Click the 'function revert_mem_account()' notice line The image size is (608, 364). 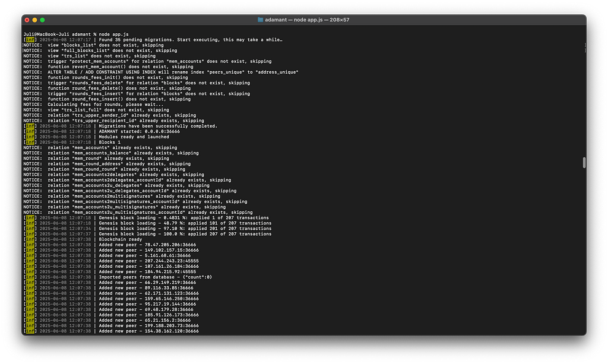(108, 67)
